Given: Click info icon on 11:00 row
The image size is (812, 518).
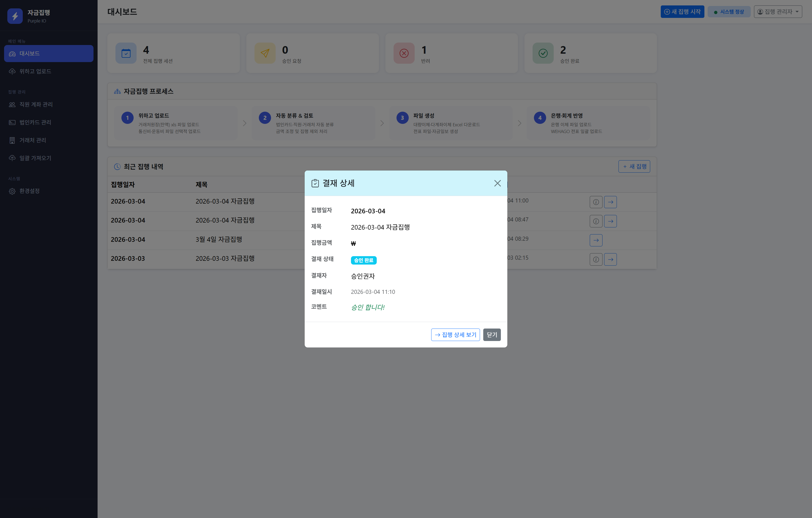Looking at the screenshot, I should 596,202.
